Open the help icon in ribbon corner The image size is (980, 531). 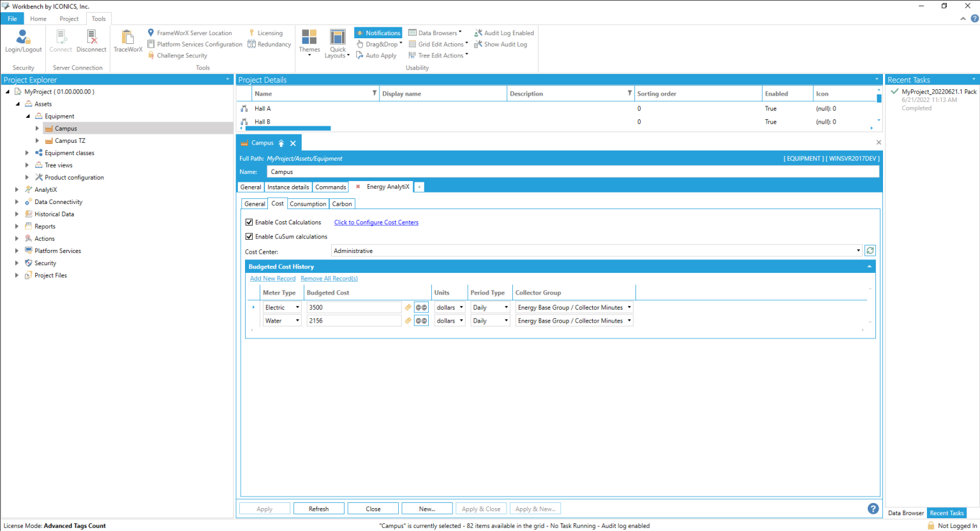click(974, 18)
